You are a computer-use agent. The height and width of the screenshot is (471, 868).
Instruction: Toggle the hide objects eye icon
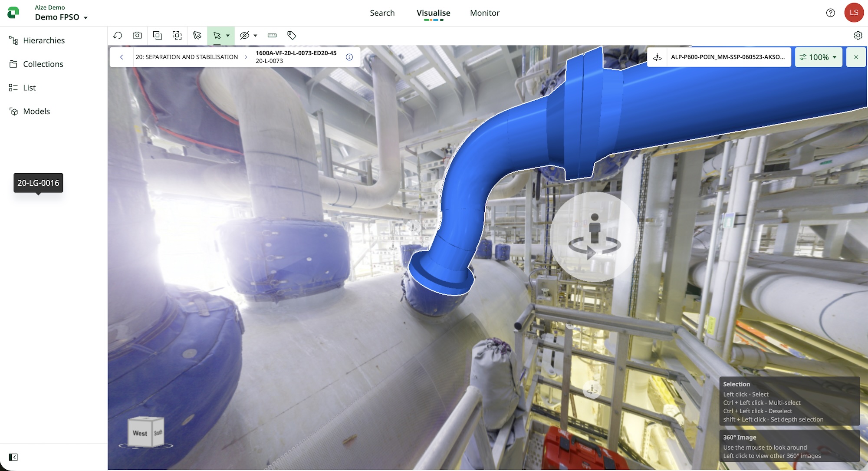click(x=244, y=36)
